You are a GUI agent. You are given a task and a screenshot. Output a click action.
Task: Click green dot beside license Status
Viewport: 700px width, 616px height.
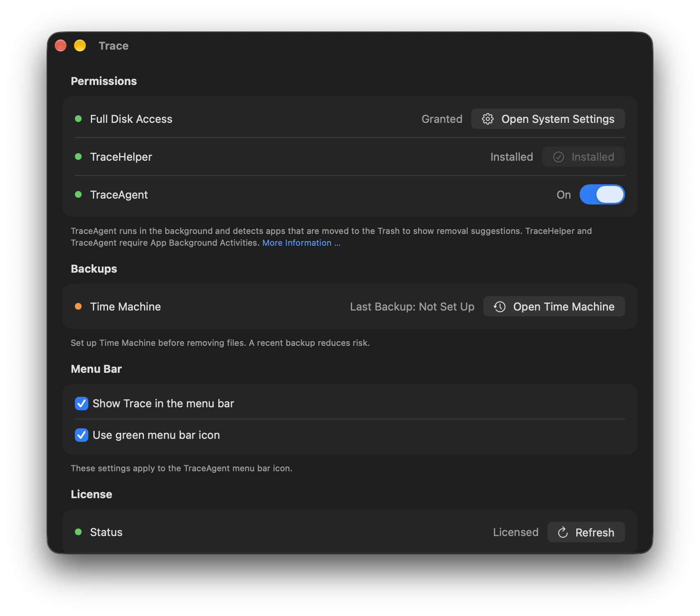click(78, 532)
